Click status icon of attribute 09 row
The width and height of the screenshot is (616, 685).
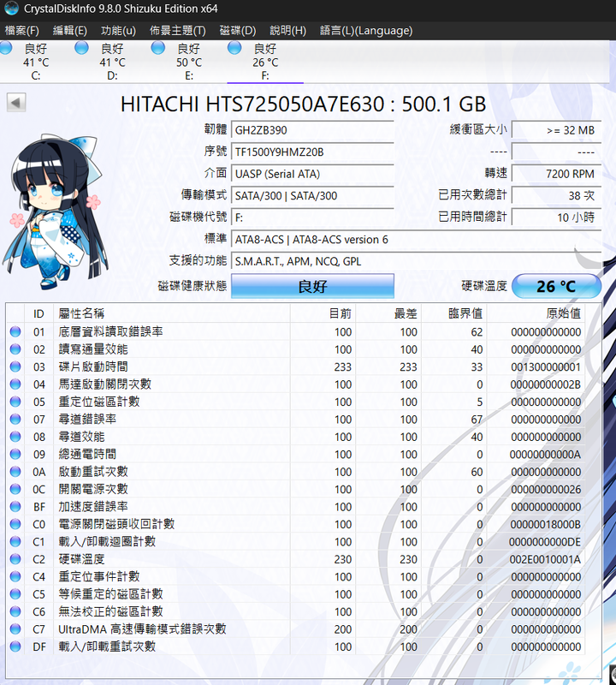pyautogui.click(x=15, y=454)
